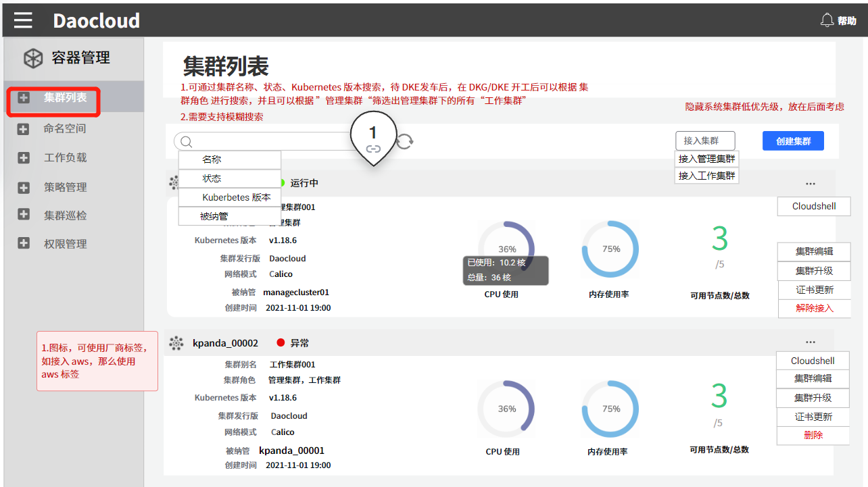The width and height of the screenshot is (868, 487).
Task: Open 策略管理 in sidebar
Action: (65, 187)
